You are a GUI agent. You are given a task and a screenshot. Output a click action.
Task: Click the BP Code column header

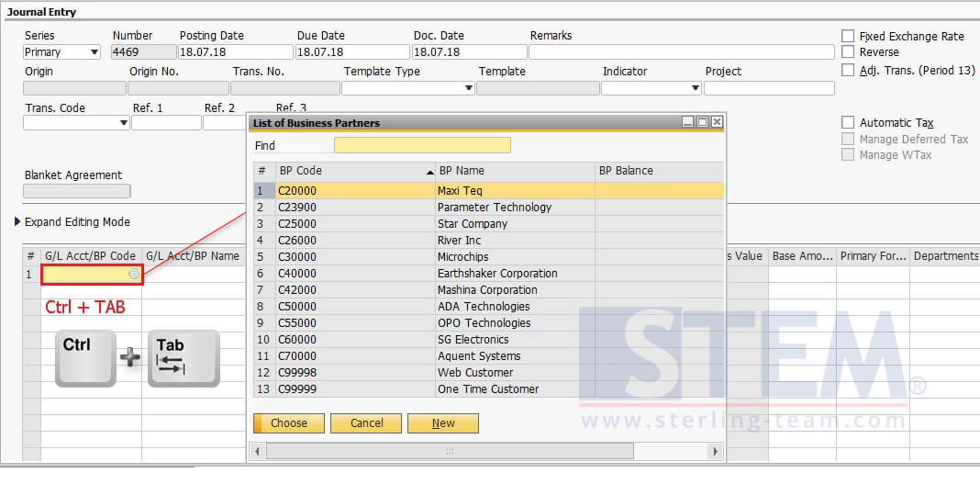pyautogui.click(x=355, y=172)
